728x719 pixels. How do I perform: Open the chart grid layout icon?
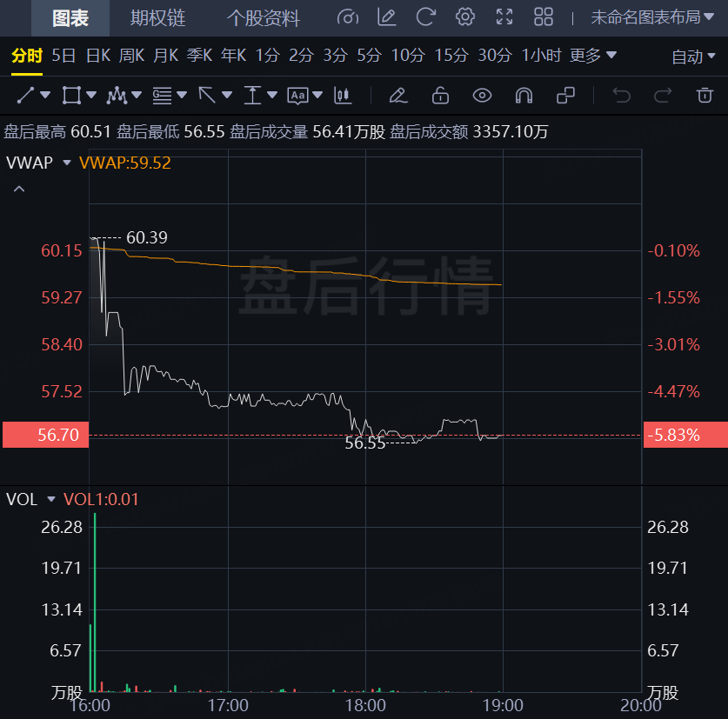pos(544,17)
